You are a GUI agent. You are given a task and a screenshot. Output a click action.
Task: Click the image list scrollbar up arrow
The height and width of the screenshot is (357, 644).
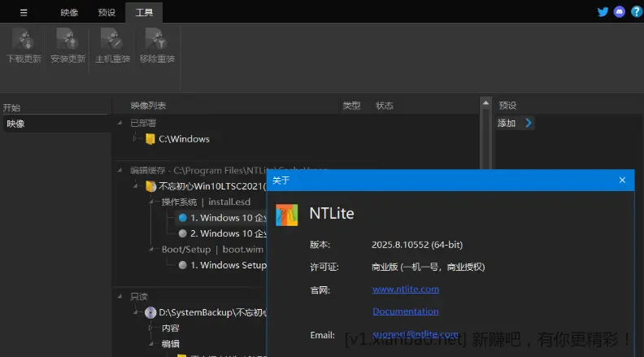point(485,104)
